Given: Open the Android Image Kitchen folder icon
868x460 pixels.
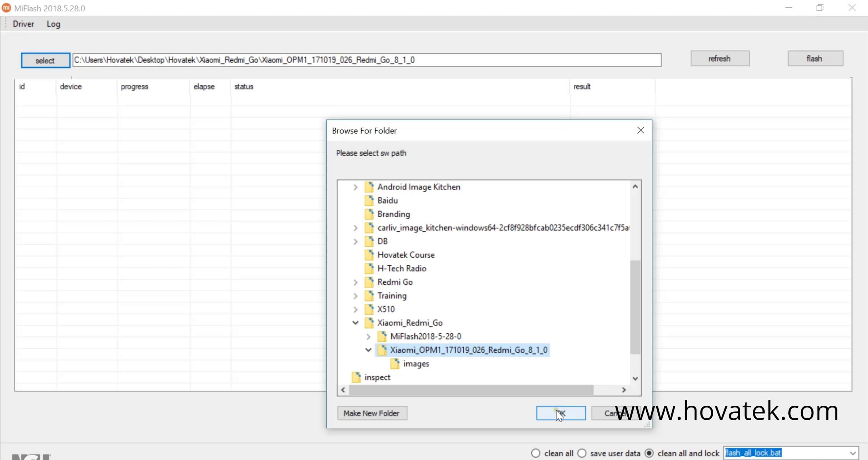Looking at the screenshot, I should (369, 187).
